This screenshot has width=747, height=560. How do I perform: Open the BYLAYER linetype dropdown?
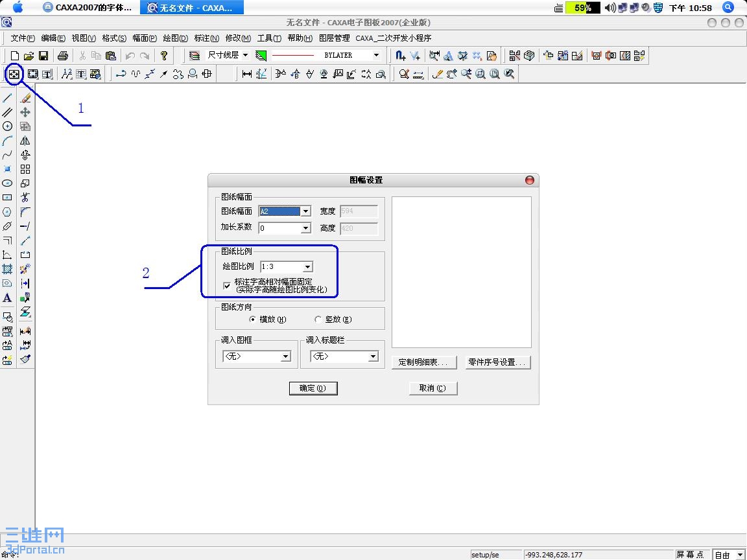[x=376, y=55]
